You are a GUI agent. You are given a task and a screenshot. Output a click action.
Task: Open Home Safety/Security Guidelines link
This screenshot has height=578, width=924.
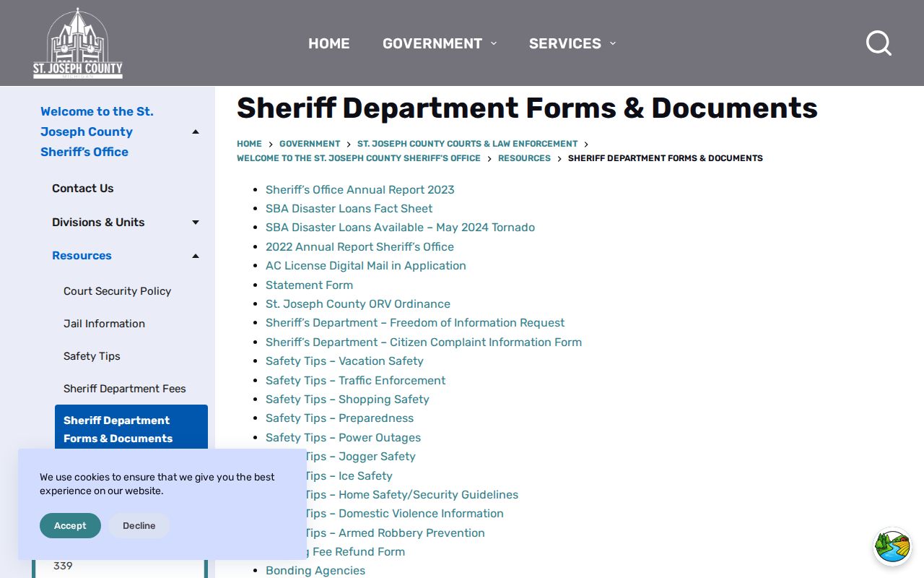(412, 494)
